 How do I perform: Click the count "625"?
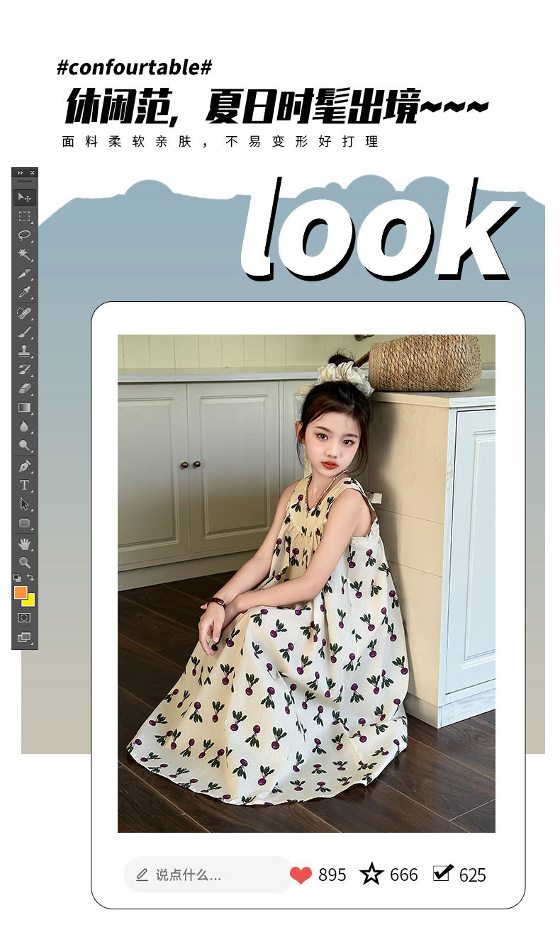(x=473, y=875)
